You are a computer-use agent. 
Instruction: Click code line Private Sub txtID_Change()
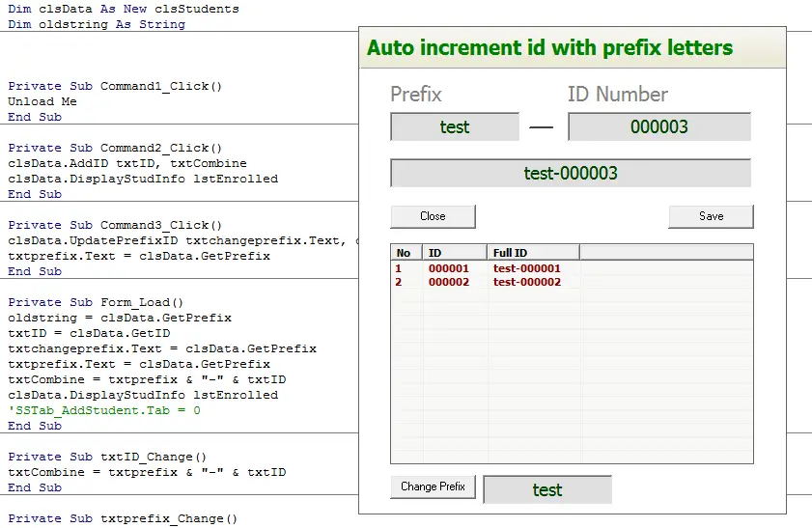[107, 458]
